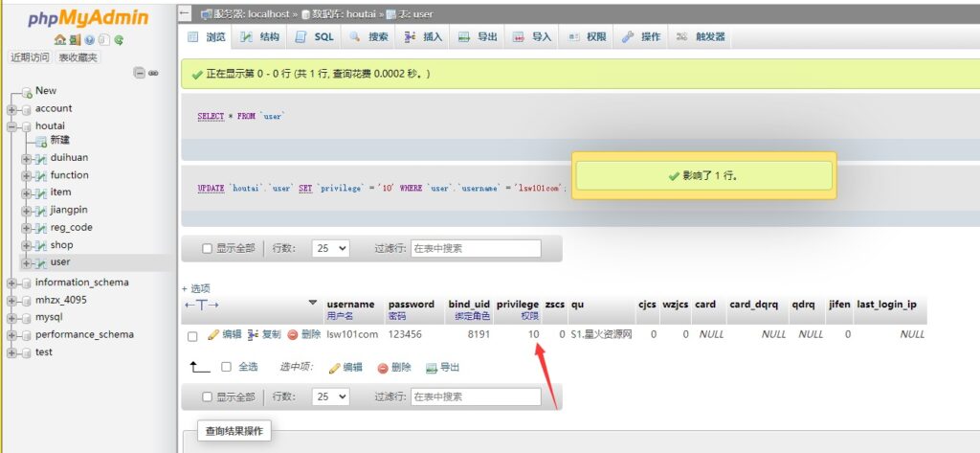
Task: Click the copy icon in lsw101com row
Action: coord(253,335)
